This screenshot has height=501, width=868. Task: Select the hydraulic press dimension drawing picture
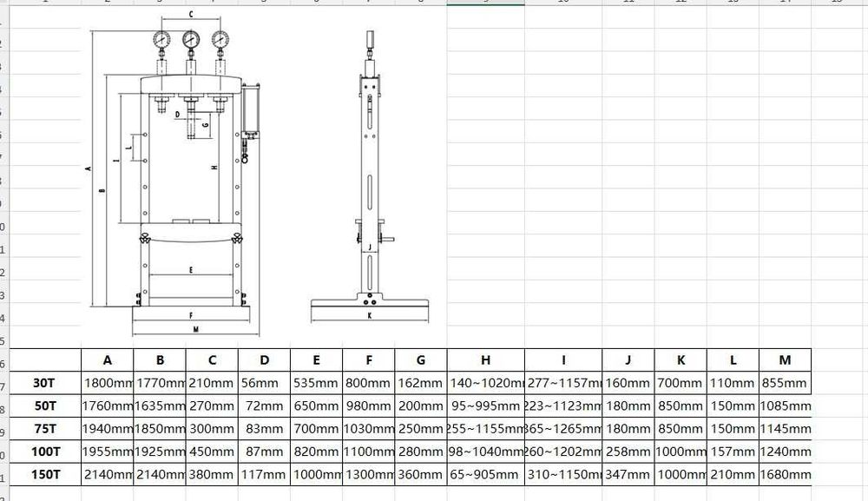pos(264,177)
